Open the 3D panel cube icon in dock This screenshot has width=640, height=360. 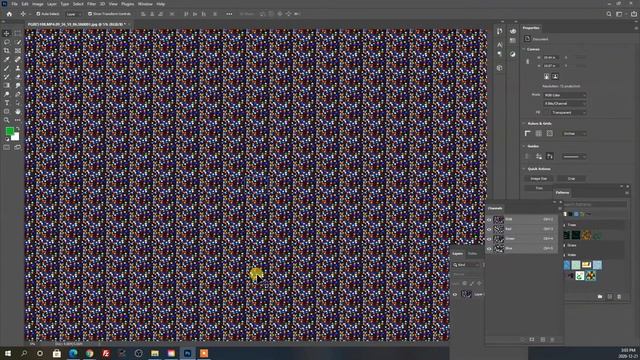click(500, 68)
